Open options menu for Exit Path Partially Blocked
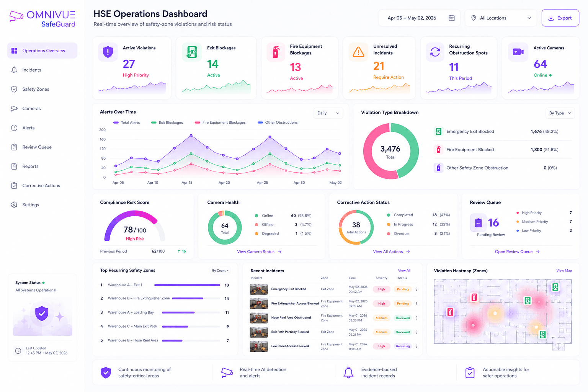 coord(416,332)
